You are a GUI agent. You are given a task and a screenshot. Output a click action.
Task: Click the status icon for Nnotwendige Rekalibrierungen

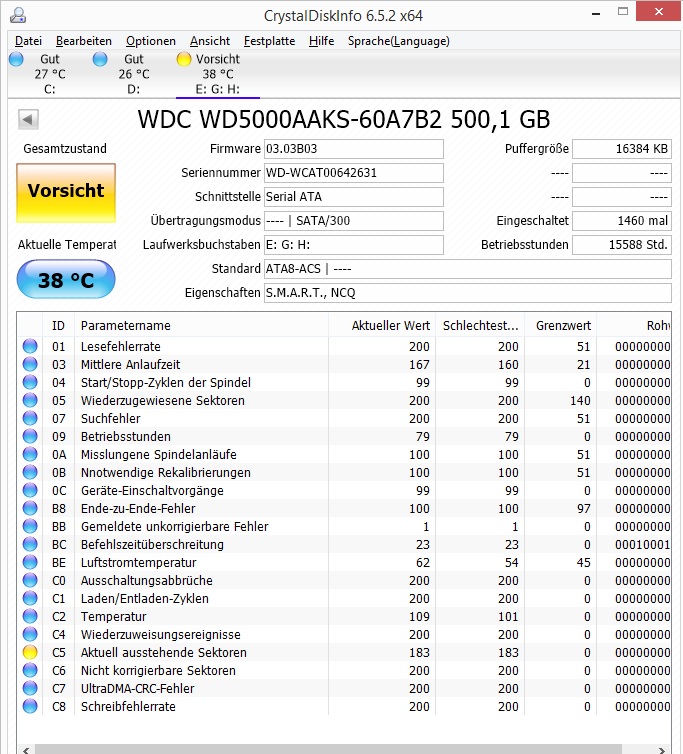click(30, 472)
